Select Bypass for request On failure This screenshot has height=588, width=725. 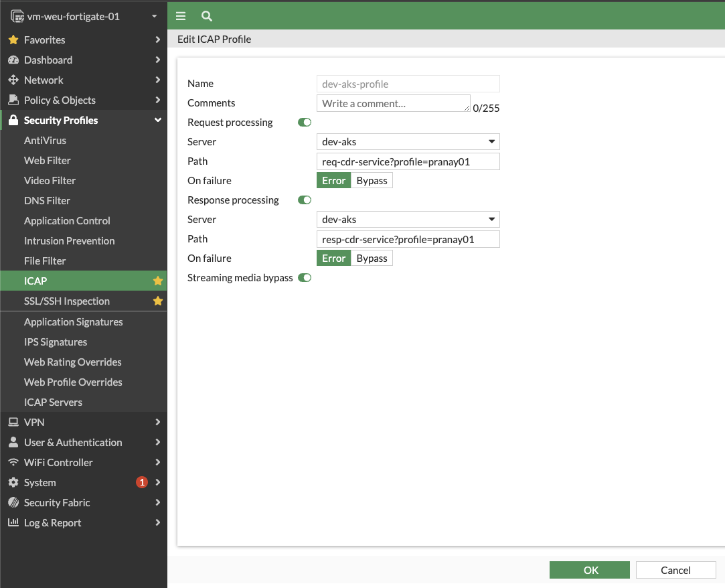372,181
